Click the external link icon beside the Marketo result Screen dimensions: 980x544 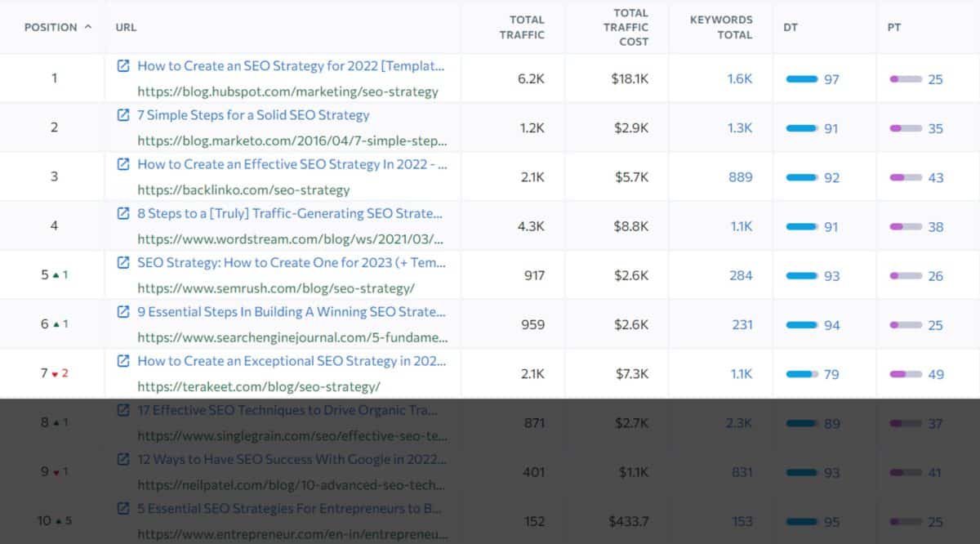click(122, 115)
